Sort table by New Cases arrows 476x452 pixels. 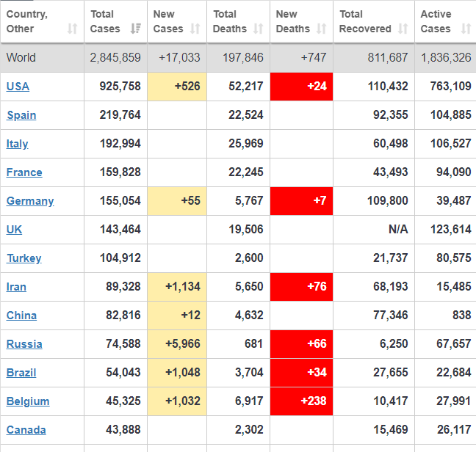tap(195, 29)
